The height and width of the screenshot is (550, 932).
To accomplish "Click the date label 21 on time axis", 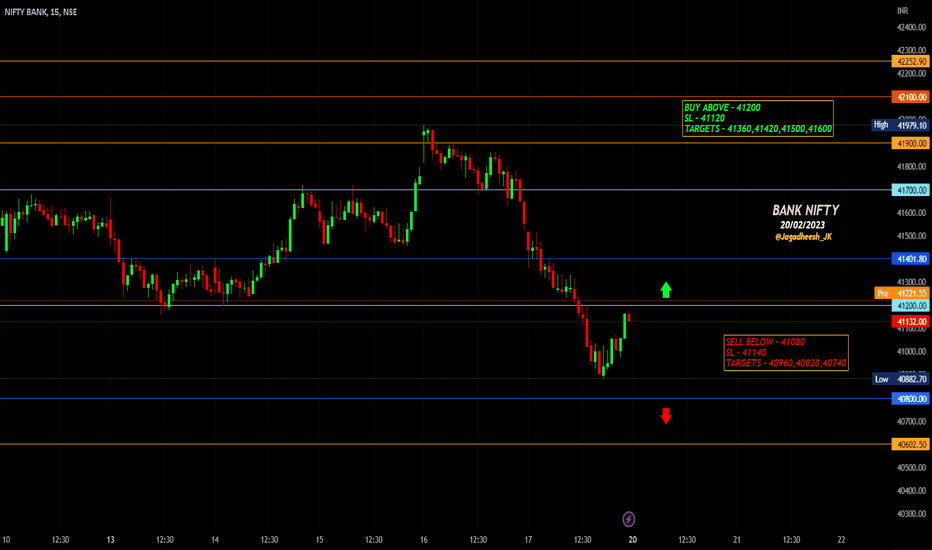I will tap(736, 540).
